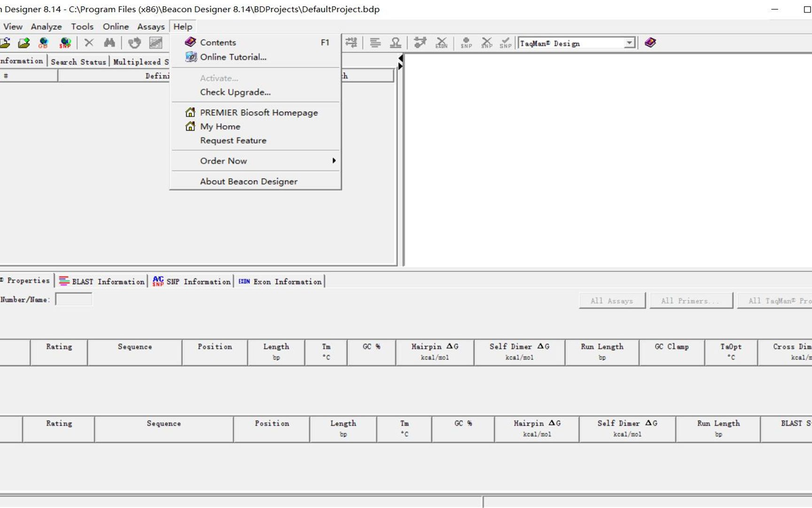Click the lower black arrow on pane splitter
This screenshot has width=812, height=508.
(x=400, y=66)
